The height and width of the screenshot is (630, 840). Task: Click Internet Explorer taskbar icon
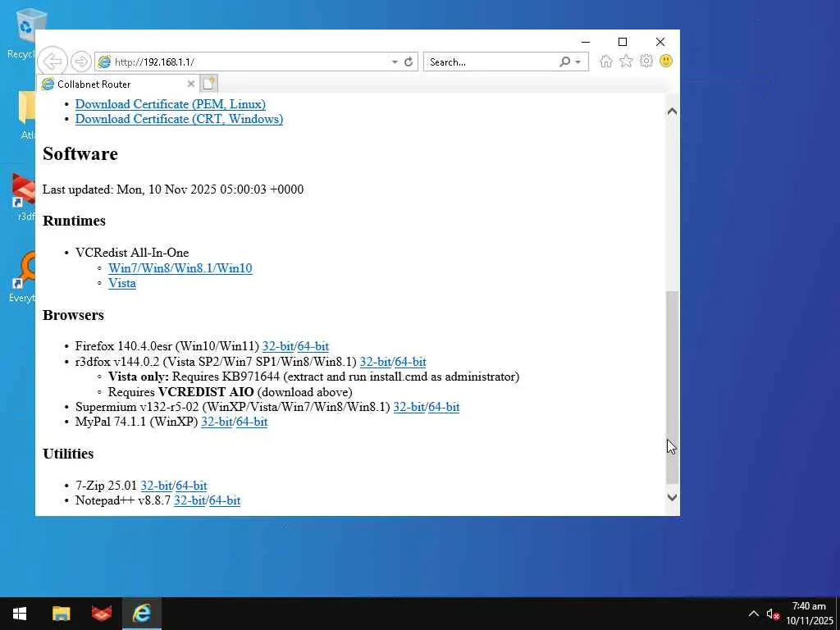[x=142, y=614]
